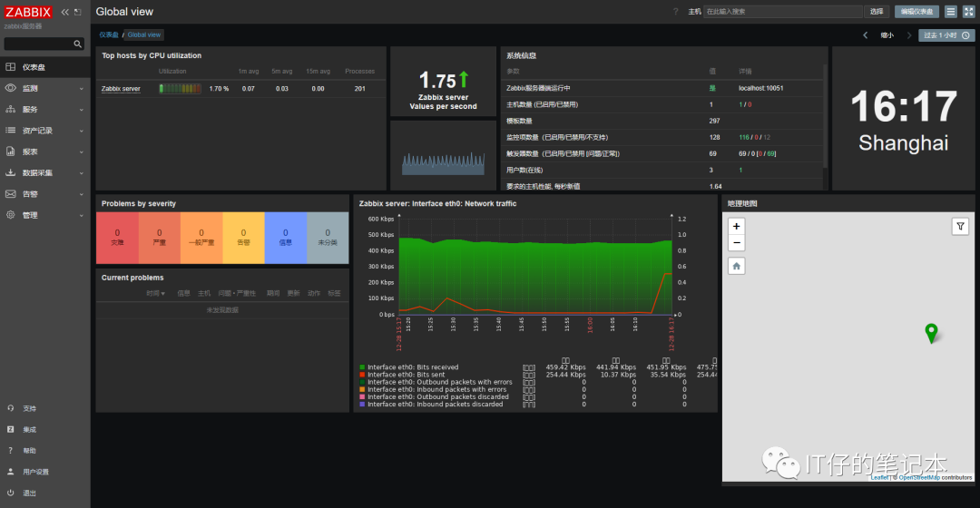Screen dimensions: 980x508
Task: Open the dashboard hamburger menu icon
Action: pyautogui.click(x=951, y=11)
